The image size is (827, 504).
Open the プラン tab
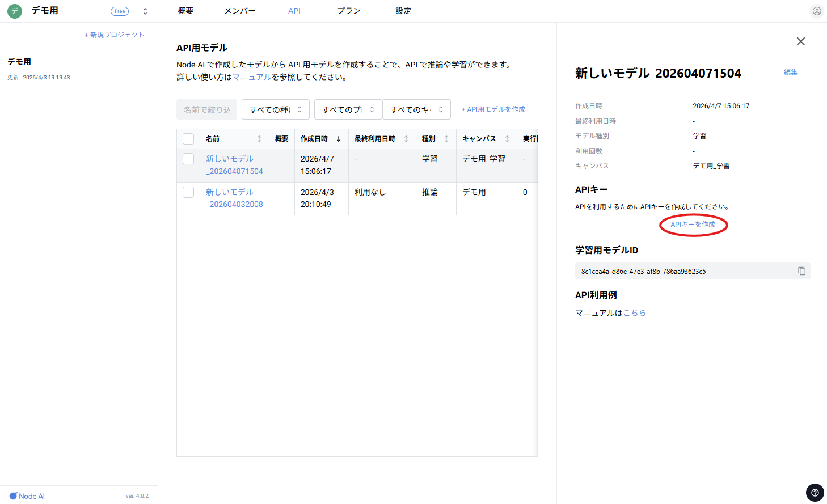coord(349,11)
